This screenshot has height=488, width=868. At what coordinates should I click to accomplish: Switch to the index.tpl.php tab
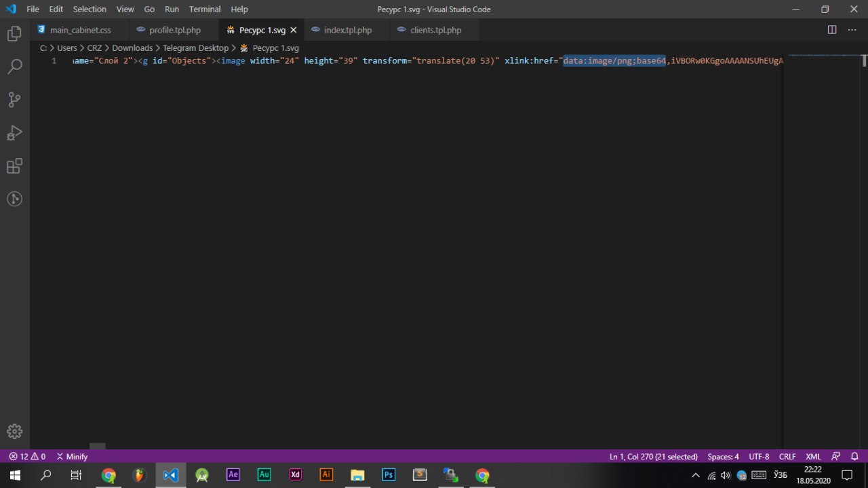[347, 30]
